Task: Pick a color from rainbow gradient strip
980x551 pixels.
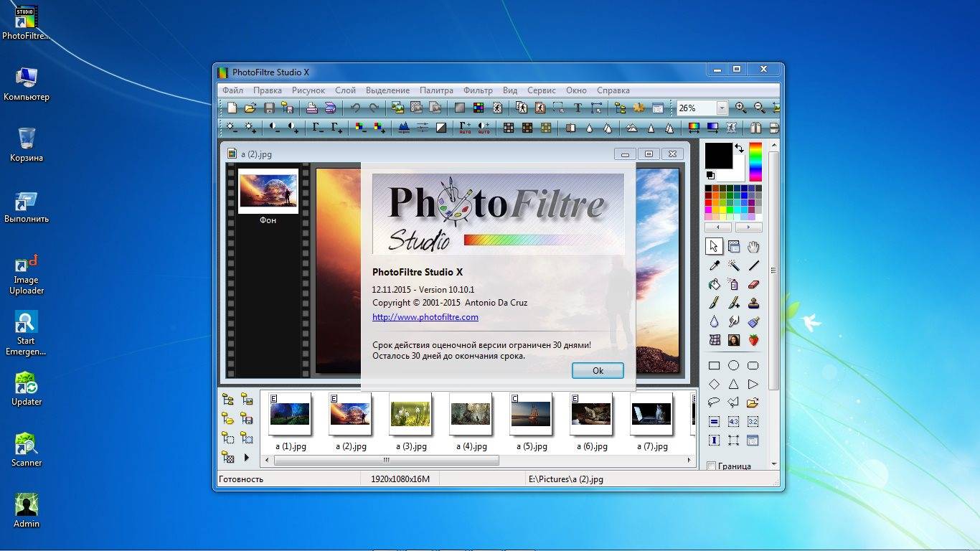Action: [x=755, y=162]
